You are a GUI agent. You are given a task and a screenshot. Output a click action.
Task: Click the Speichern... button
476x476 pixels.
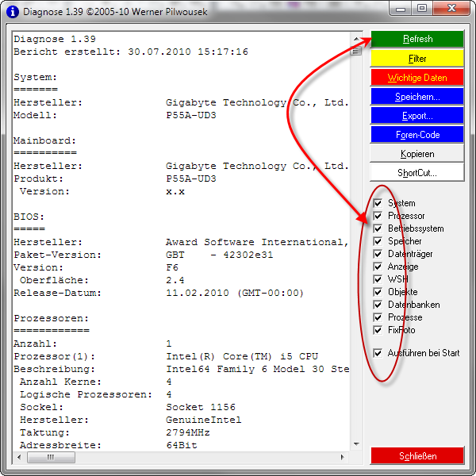tap(417, 97)
